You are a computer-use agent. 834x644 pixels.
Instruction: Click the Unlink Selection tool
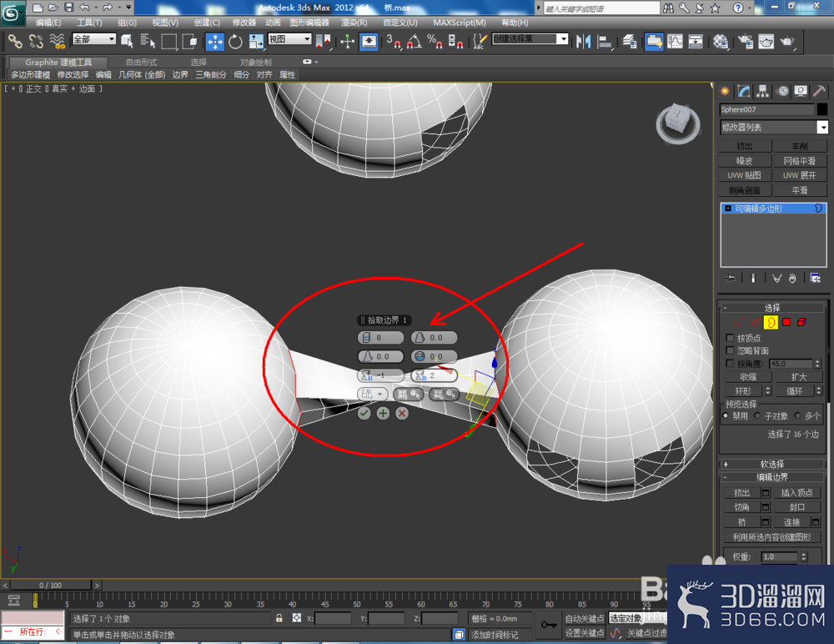pos(36,41)
